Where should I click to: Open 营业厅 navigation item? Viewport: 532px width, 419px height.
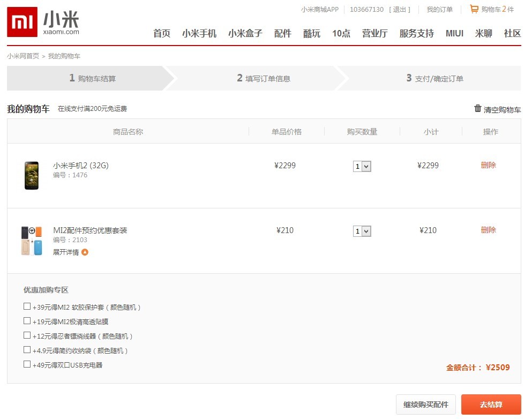[375, 33]
